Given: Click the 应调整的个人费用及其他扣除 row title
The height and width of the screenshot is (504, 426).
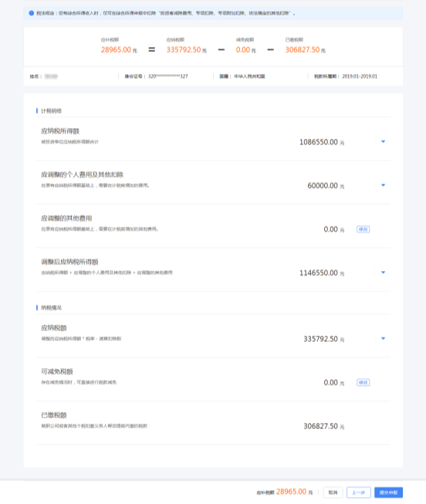Looking at the screenshot, I should (x=83, y=174).
